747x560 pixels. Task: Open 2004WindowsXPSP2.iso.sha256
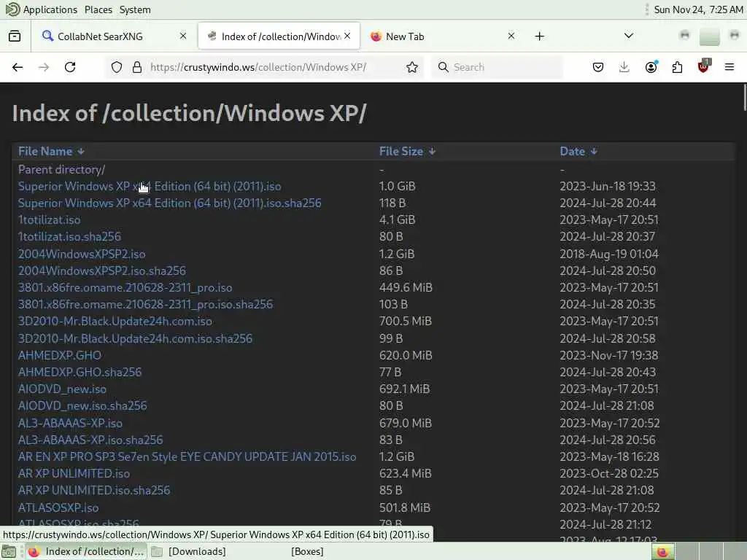click(102, 271)
